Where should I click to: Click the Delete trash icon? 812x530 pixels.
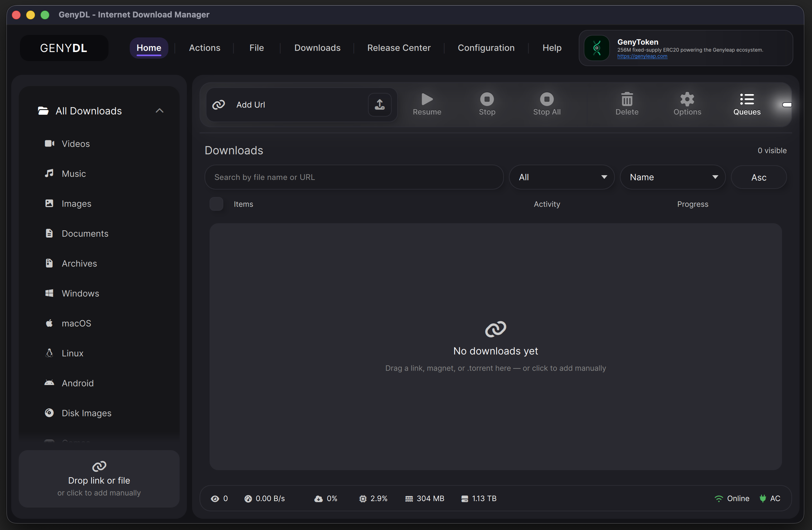click(x=627, y=99)
